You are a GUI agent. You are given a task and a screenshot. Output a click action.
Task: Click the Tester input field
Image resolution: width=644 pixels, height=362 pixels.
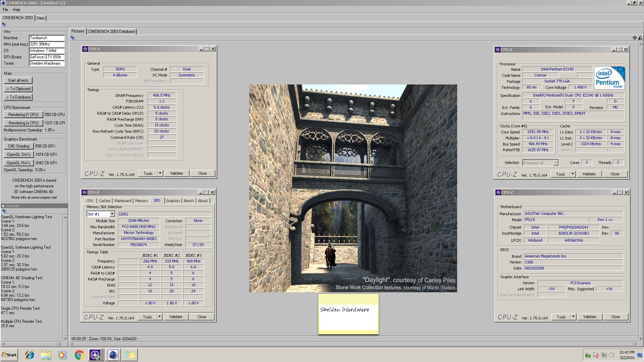click(47, 63)
